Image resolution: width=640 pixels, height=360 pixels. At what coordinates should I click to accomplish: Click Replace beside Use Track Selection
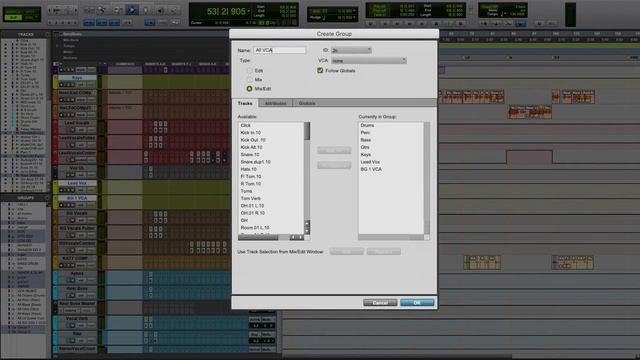[x=383, y=252]
